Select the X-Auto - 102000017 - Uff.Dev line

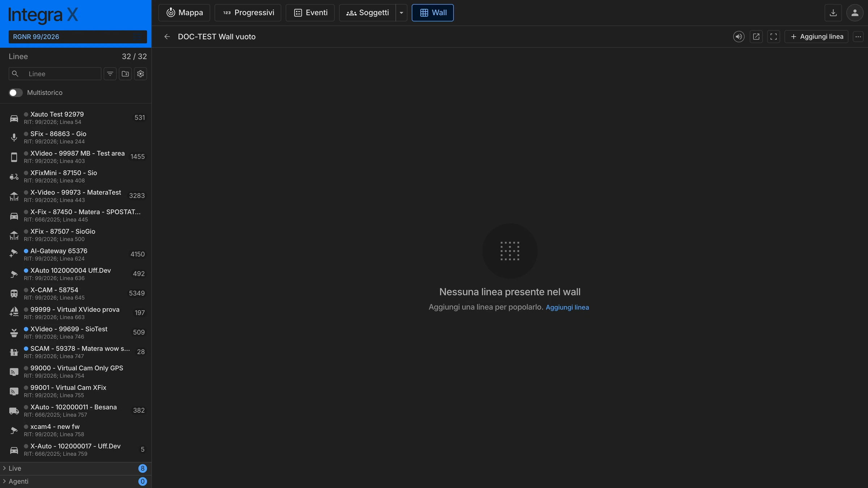point(76,450)
